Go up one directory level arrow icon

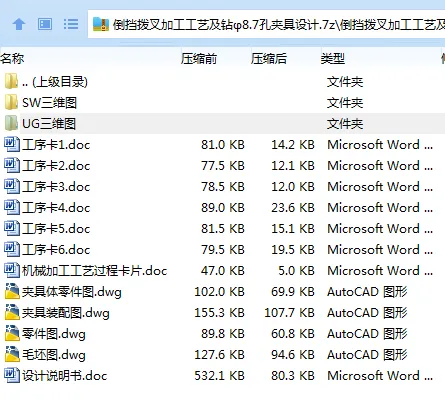[x=19, y=24]
